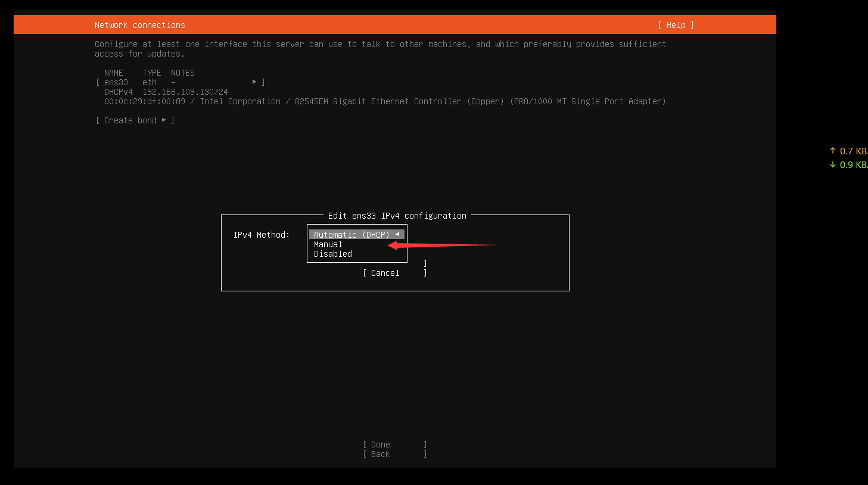Activate the Done button at the bottom

click(394, 444)
